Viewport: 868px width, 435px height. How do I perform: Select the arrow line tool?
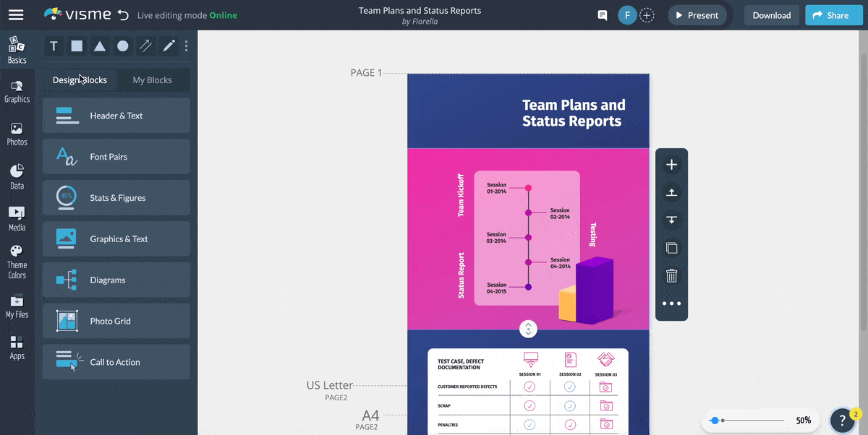(145, 46)
